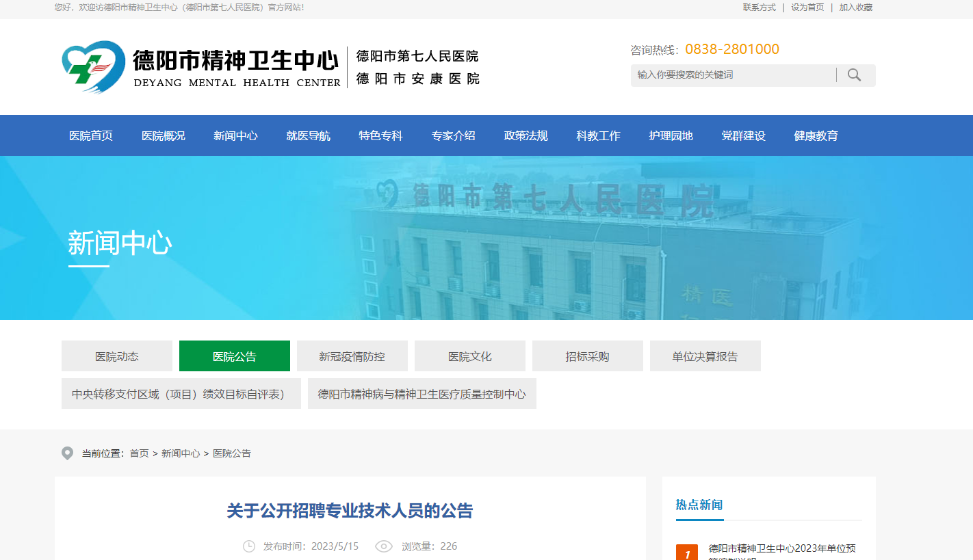This screenshot has width=973, height=560.
Task: Go to 专家介绍 in the navigation bar
Action: click(453, 135)
